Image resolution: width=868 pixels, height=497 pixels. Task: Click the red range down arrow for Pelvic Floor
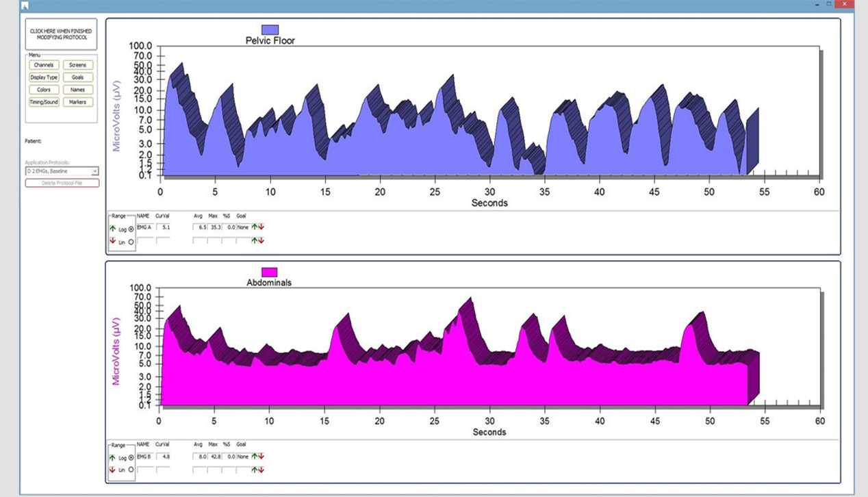point(112,241)
